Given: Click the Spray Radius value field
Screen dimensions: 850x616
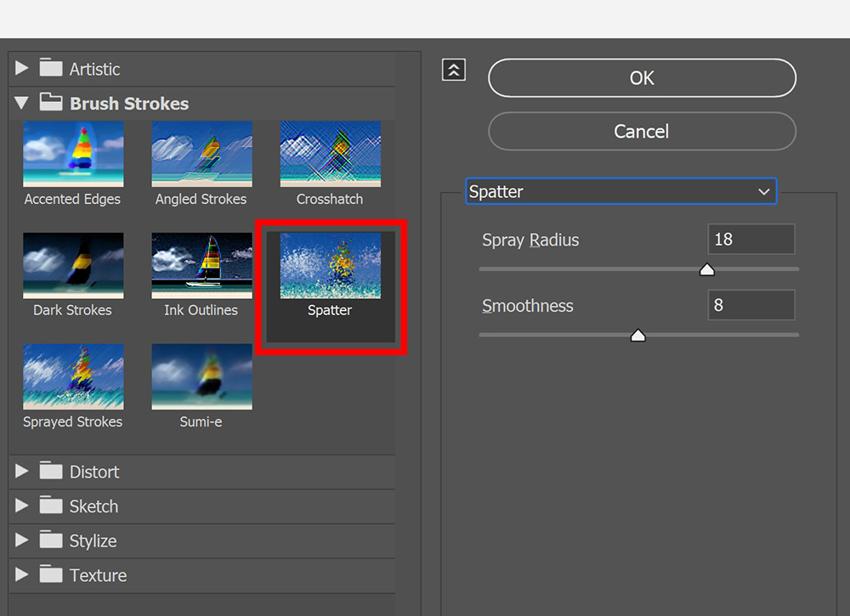Looking at the screenshot, I should [751, 239].
